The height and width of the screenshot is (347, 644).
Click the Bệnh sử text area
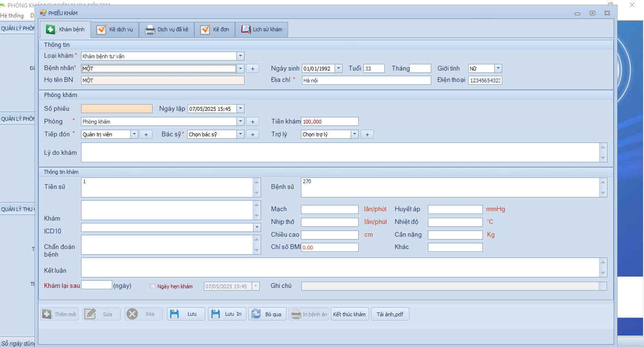click(x=454, y=187)
